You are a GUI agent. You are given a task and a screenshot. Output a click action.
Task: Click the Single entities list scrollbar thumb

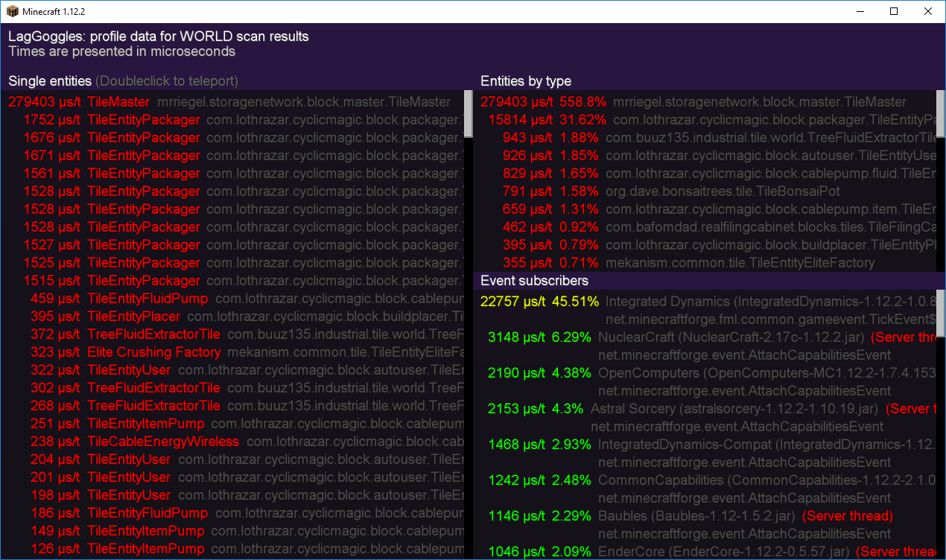coord(469,114)
